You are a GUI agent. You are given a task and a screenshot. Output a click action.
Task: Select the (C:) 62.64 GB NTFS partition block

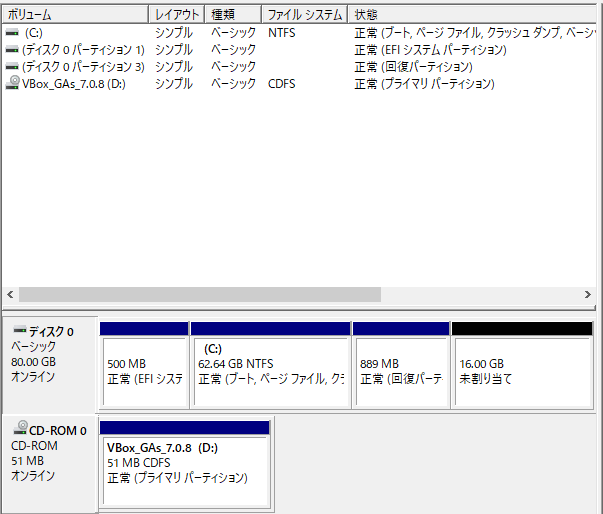271,365
